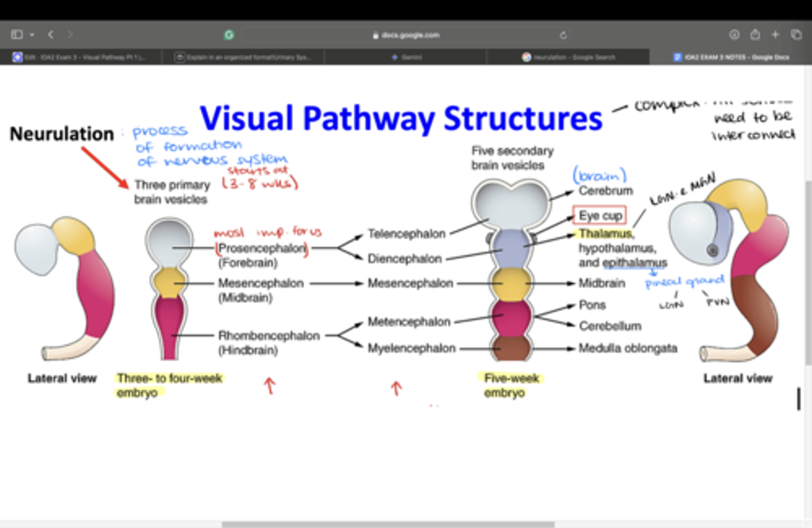Click the Rhombencephalon label
The height and width of the screenshot is (528, 812).
268,336
